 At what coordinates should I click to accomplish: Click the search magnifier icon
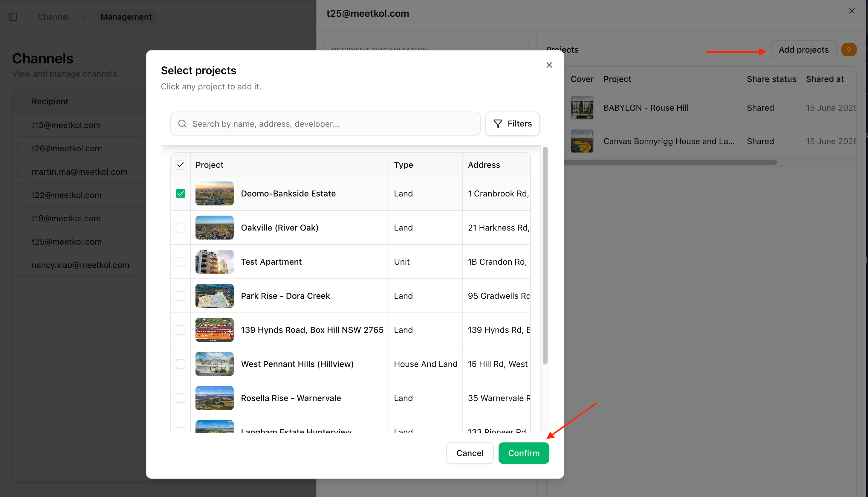183,124
